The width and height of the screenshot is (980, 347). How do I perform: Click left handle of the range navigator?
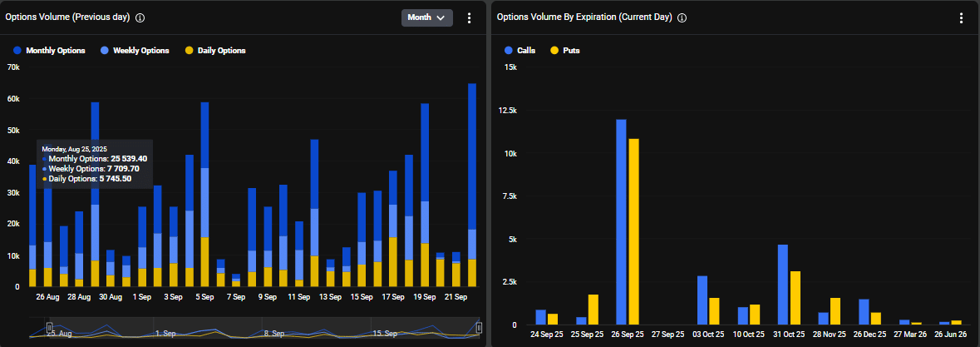(x=49, y=327)
